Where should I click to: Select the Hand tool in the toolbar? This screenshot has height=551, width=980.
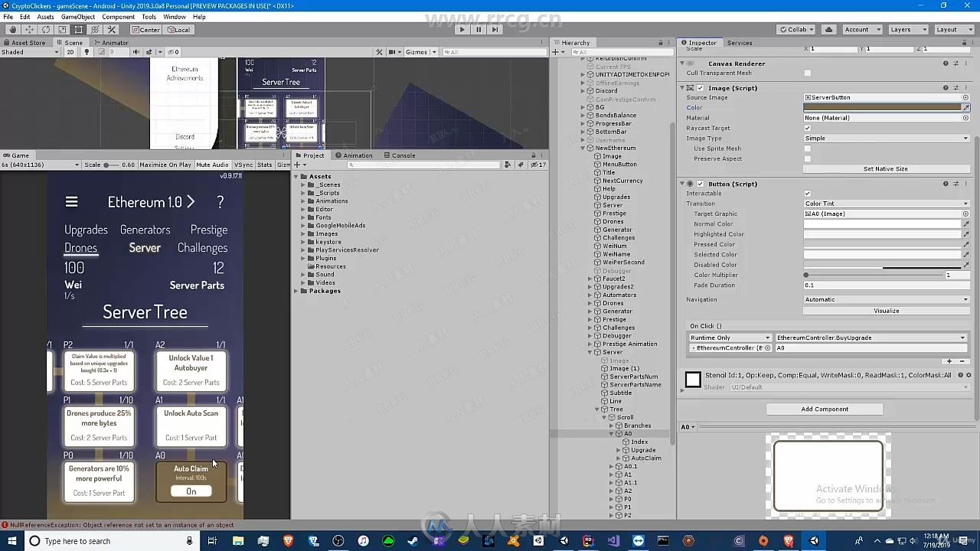[x=13, y=30]
